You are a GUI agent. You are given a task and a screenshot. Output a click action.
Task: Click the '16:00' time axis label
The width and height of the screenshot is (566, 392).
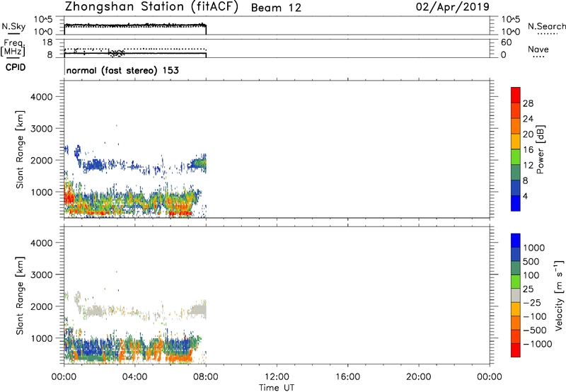pos(347,377)
